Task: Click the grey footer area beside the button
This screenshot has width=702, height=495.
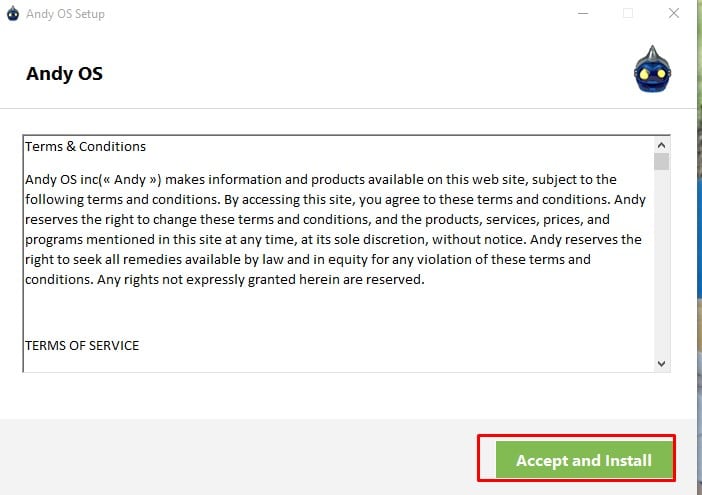Action: (x=240, y=458)
